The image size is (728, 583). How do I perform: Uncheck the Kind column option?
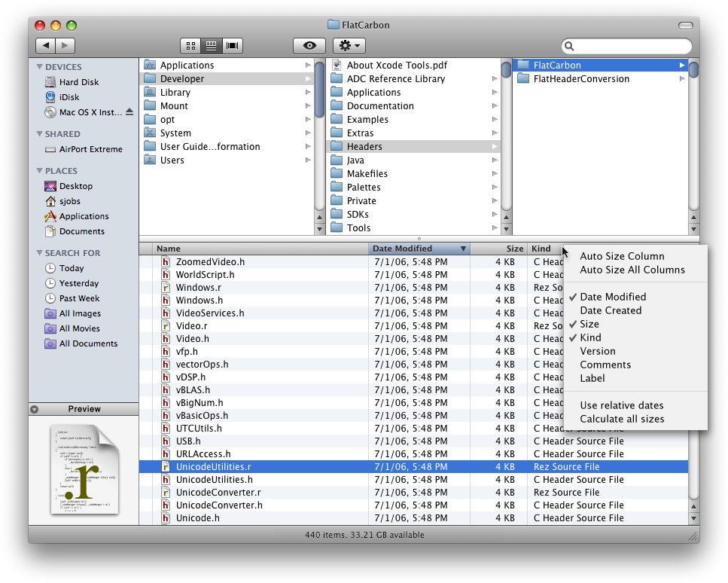pyautogui.click(x=590, y=337)
